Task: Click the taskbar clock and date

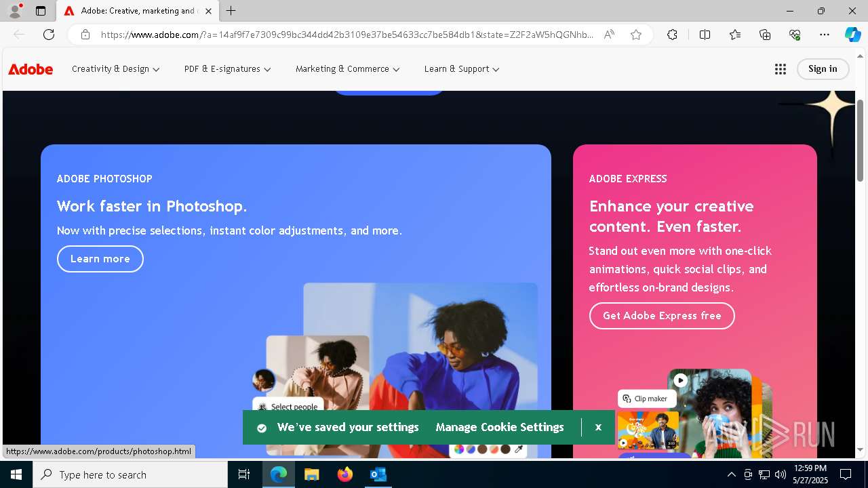Action: pyautogui.click(x=810, y=474)
